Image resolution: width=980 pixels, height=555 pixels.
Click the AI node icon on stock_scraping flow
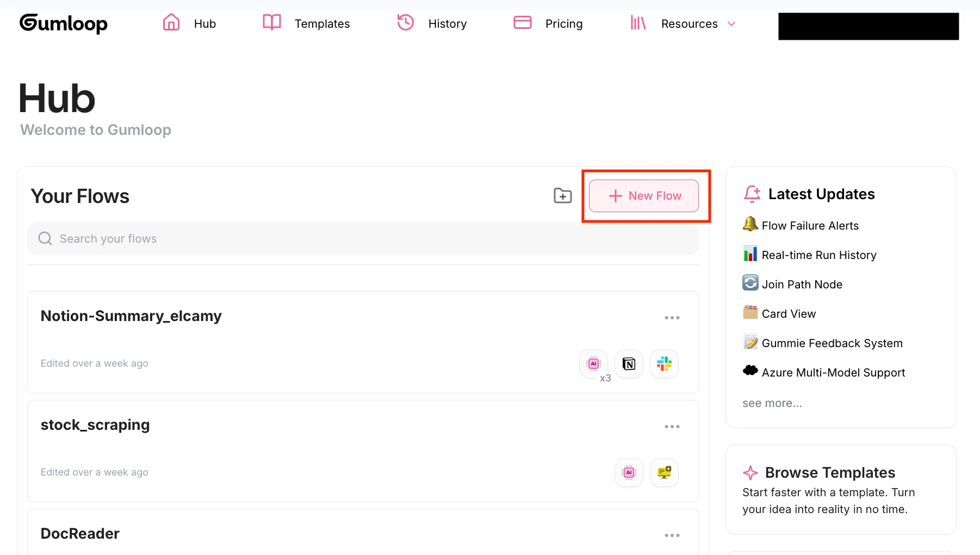click(x=629, y=473)
